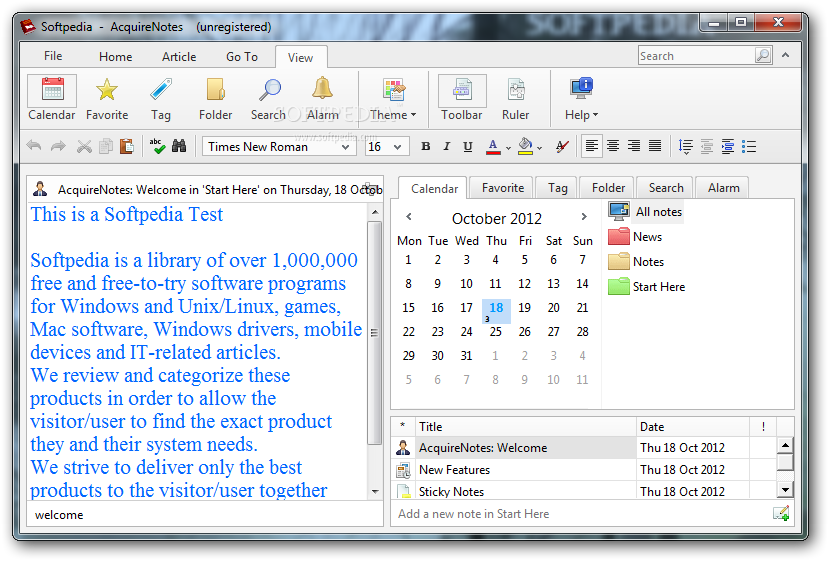Expand the highlight color arrow
Viewport: 829px width, 561px height.
tap(539, 148)
